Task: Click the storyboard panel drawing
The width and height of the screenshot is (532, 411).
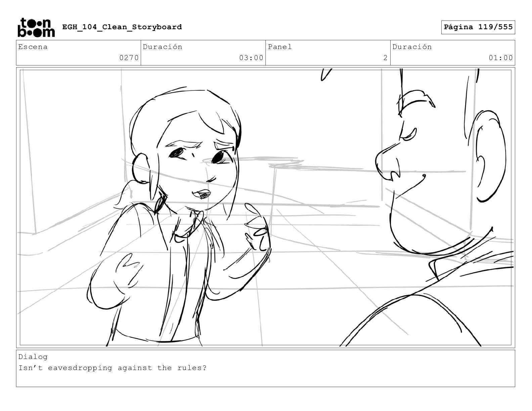Action: pos(265,208)
